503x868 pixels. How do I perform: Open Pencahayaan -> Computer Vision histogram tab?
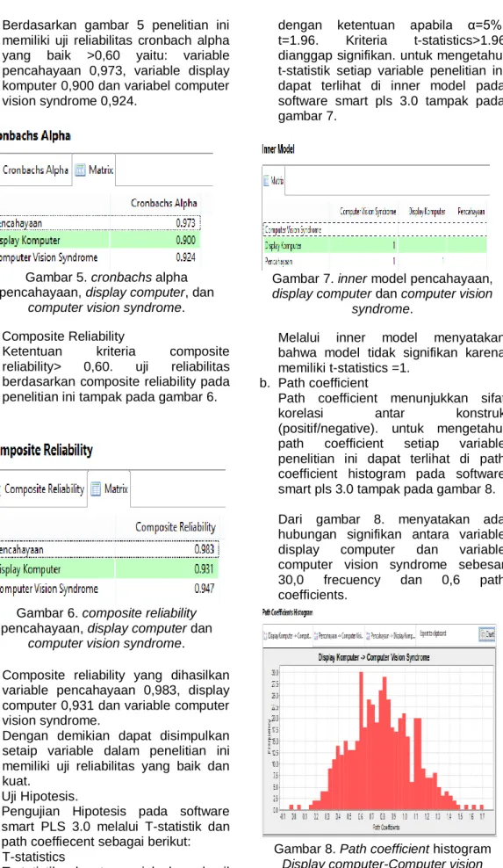(x=338, y=636)
